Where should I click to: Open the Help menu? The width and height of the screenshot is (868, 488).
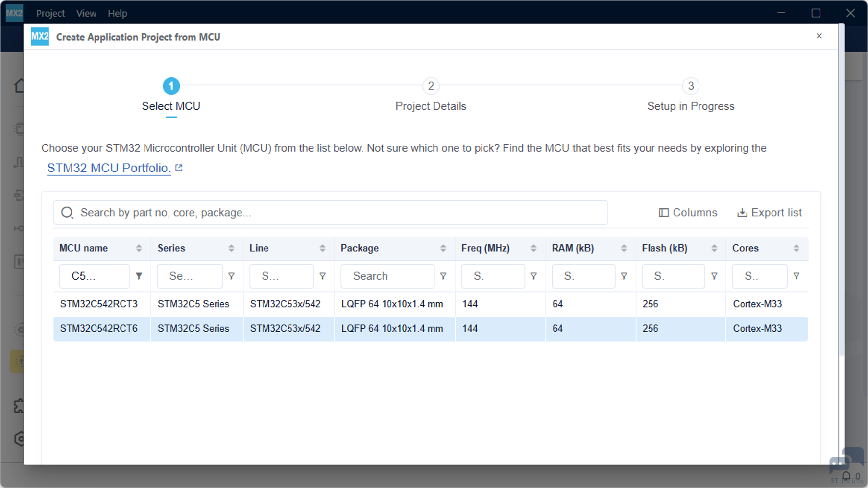[x=118, y=13]
